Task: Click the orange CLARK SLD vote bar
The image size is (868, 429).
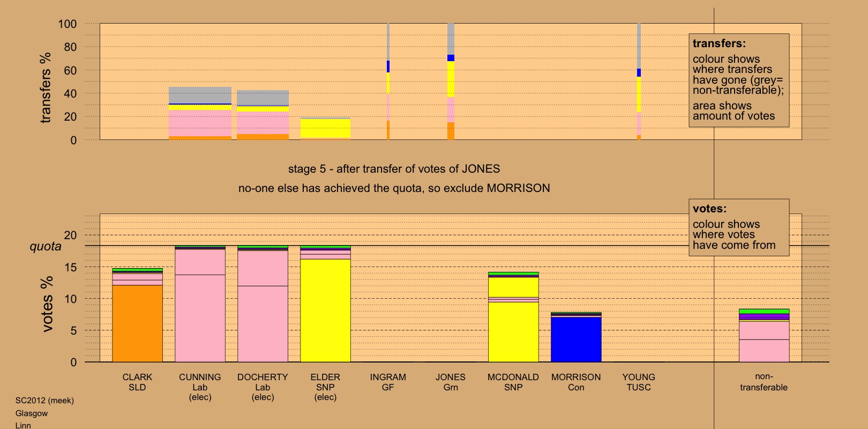Action: [x=137, y=323]
